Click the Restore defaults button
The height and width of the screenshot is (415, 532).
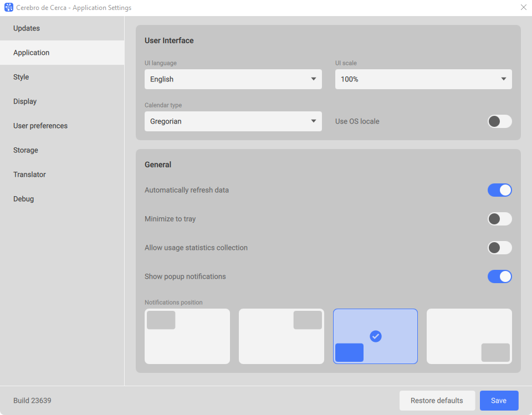point(437,400)
